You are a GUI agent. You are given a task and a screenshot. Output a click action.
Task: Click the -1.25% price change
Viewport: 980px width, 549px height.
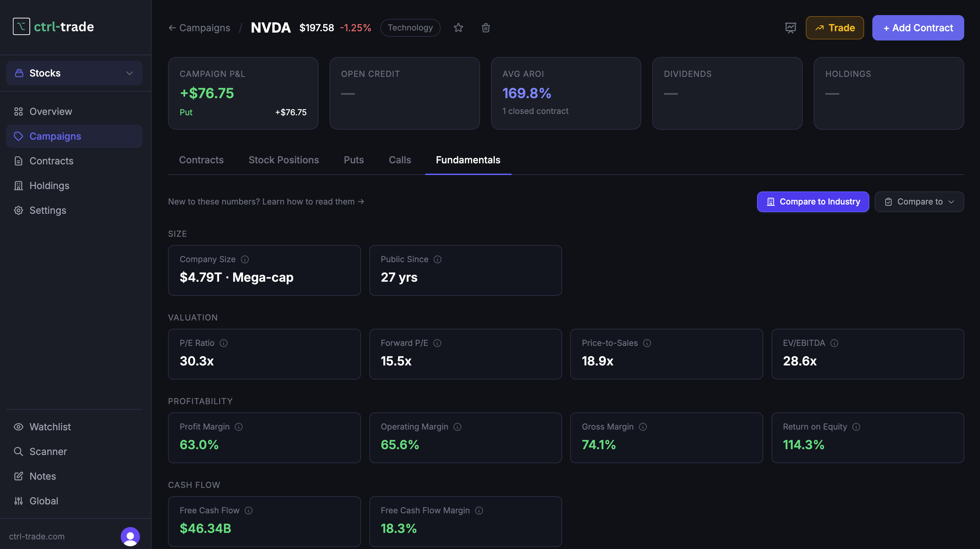(x=355, y=28)
